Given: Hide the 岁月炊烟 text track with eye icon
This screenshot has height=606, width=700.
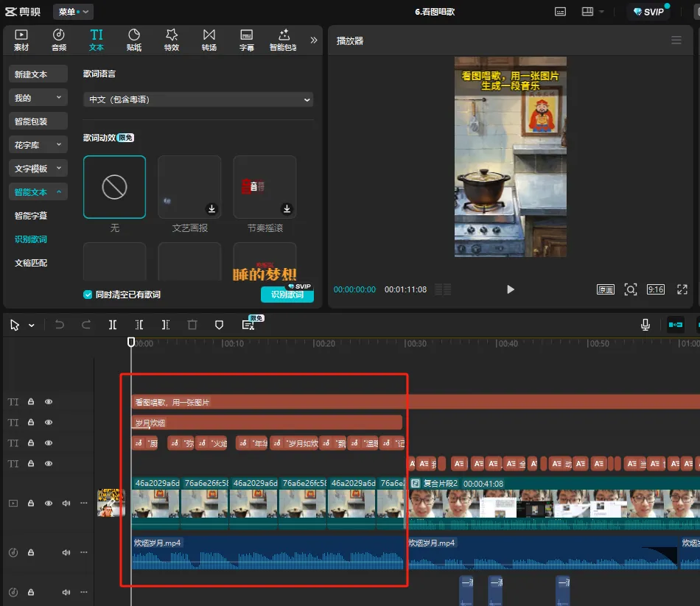Looking at the screenshot, I should [x=49, y=423].
